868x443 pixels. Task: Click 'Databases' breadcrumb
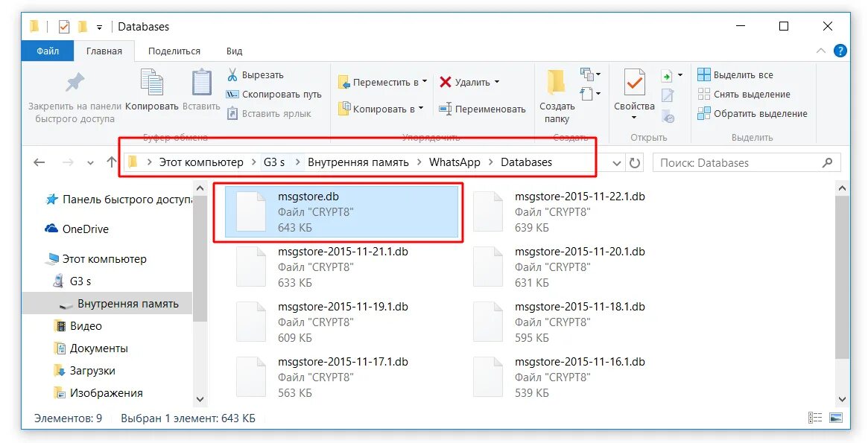click(527, 162)
